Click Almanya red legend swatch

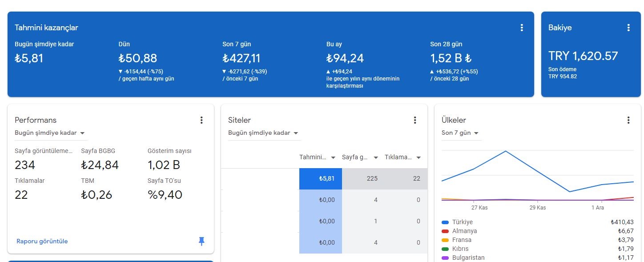(x=445, y=231)
